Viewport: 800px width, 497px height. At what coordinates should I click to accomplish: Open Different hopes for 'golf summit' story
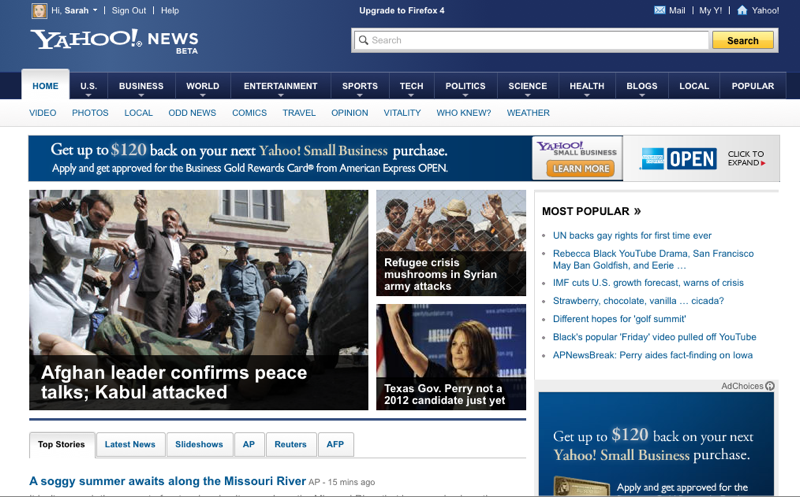(x=619, y=319)
